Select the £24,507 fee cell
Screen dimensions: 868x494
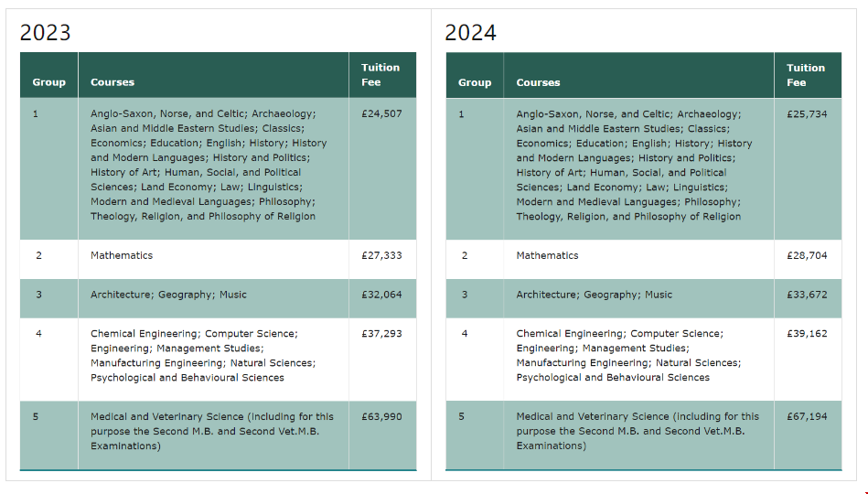(x=381, y=114)
